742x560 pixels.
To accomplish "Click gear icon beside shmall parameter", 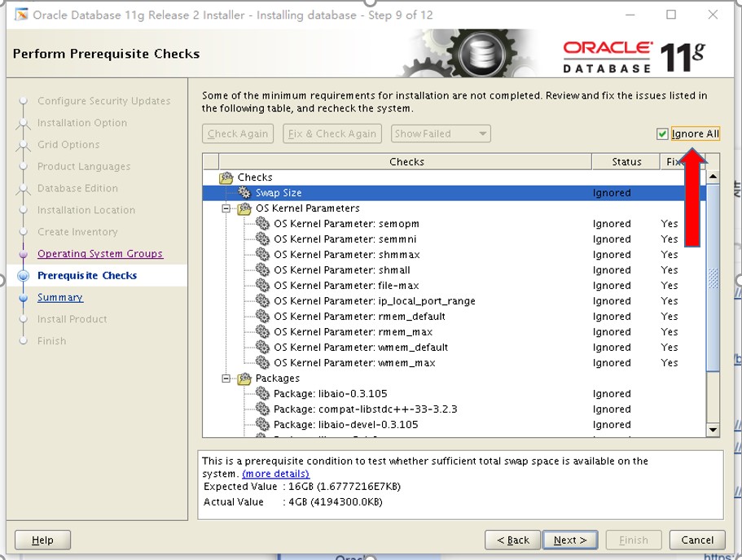I will (x=262, y=269).
